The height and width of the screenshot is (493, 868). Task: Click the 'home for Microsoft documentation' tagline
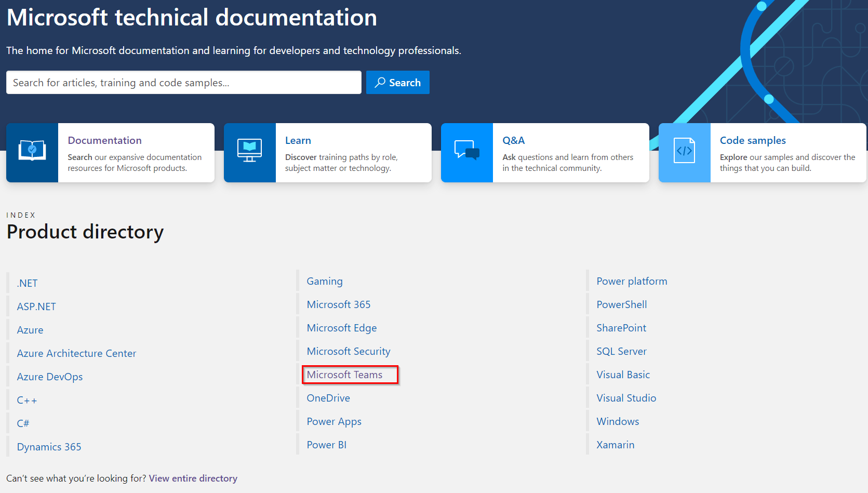click(234, 50)
